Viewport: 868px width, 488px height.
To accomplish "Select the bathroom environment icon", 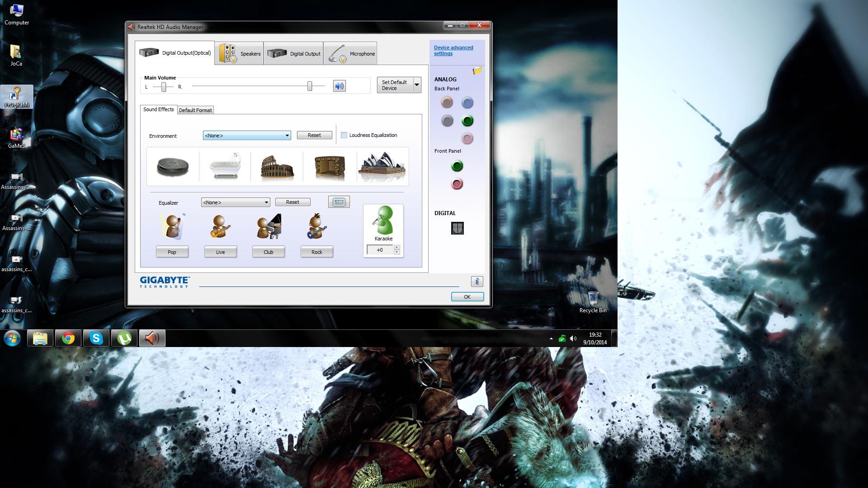I will [x=225, y=167].
